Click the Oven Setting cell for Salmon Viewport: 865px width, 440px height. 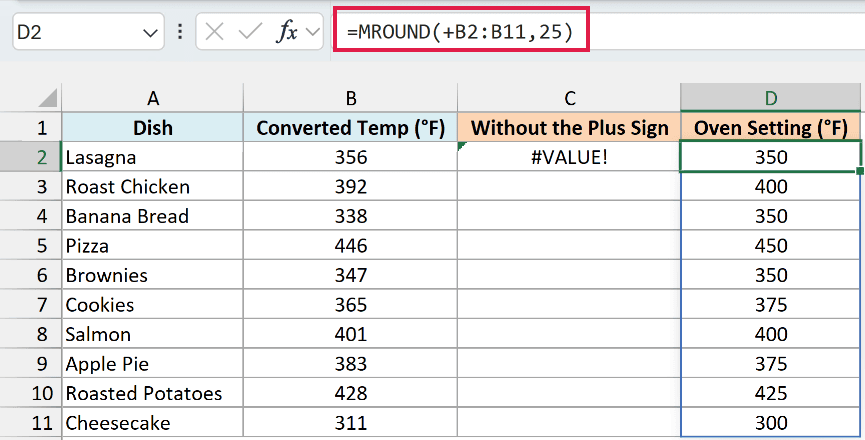point(771,334)
